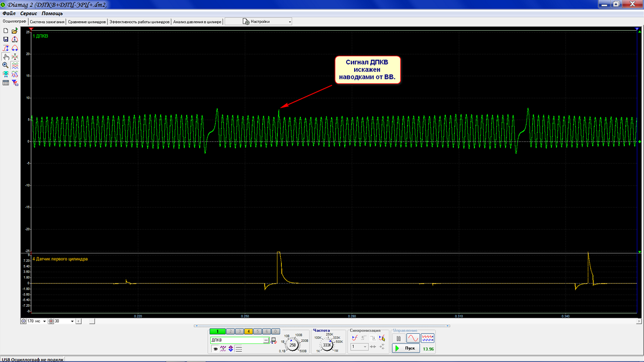644x362 pixels.
Task: Open Анализ давления в цилиндре tab
Action: (197, 22)
